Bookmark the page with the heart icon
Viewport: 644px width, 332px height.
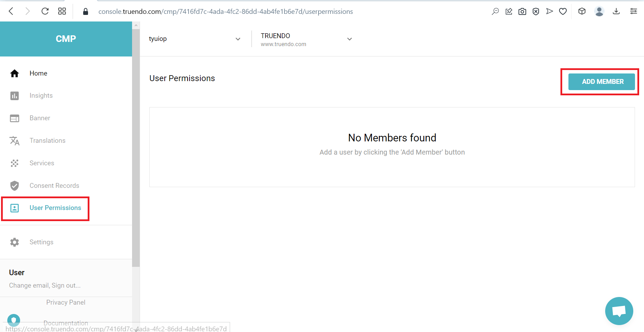tap(563, 11)
